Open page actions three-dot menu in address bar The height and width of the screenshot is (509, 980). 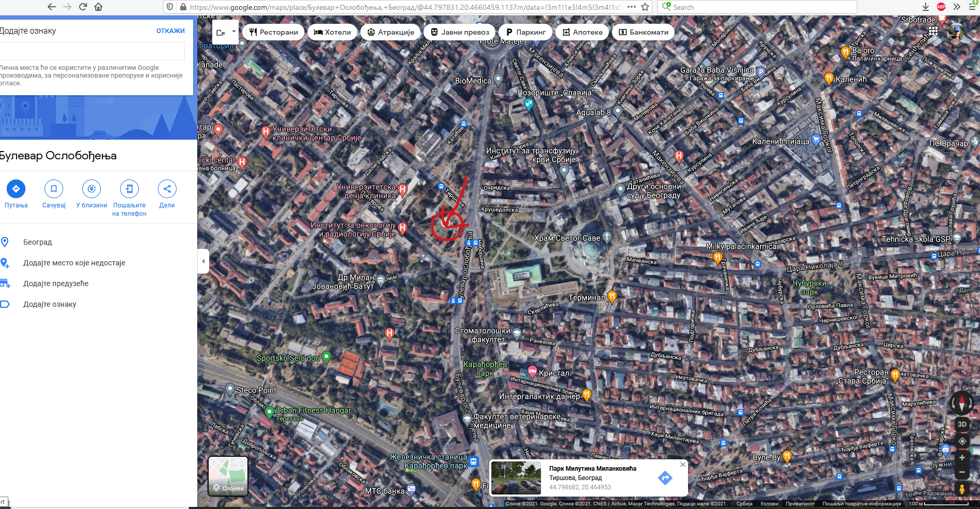pos(632,7)
